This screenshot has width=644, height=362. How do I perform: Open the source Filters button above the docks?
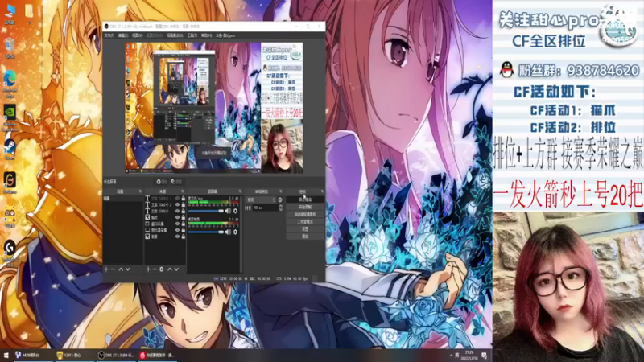[176, 182]
